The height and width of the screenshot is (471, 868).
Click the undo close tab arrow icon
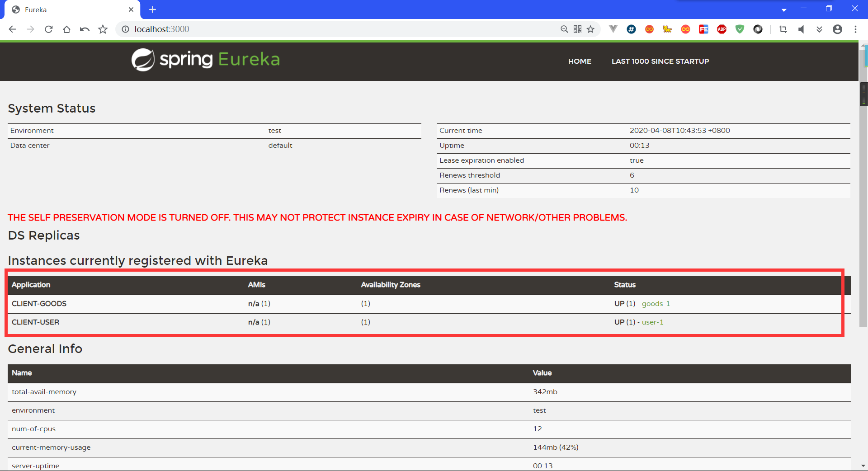[85, 29]
